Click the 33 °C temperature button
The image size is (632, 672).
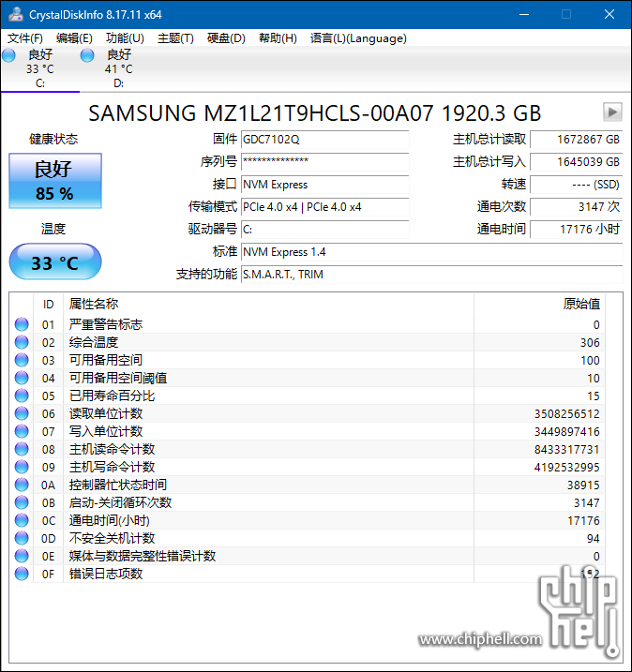point(55,261)
